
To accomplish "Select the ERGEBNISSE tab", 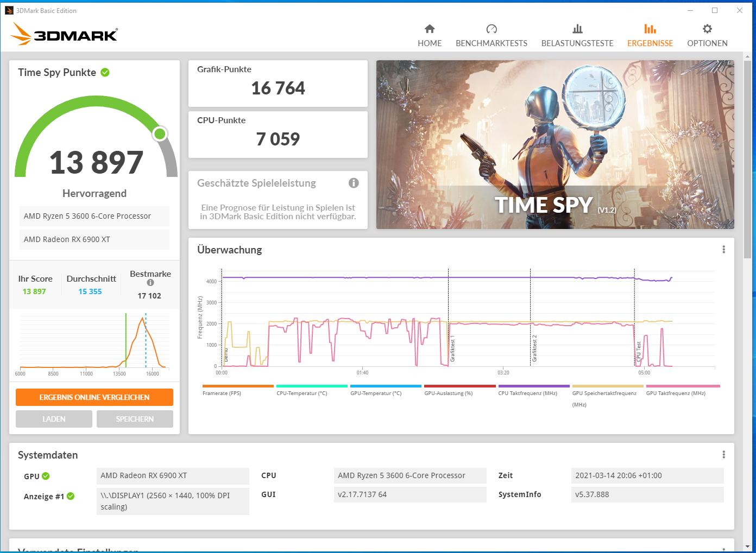I will (650, 36).
